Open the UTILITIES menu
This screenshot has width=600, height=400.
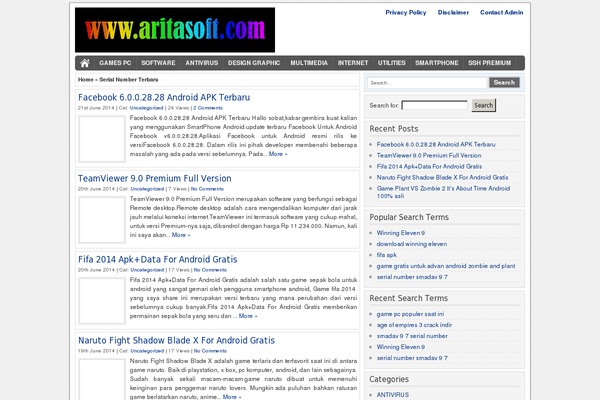pos(391,63)
